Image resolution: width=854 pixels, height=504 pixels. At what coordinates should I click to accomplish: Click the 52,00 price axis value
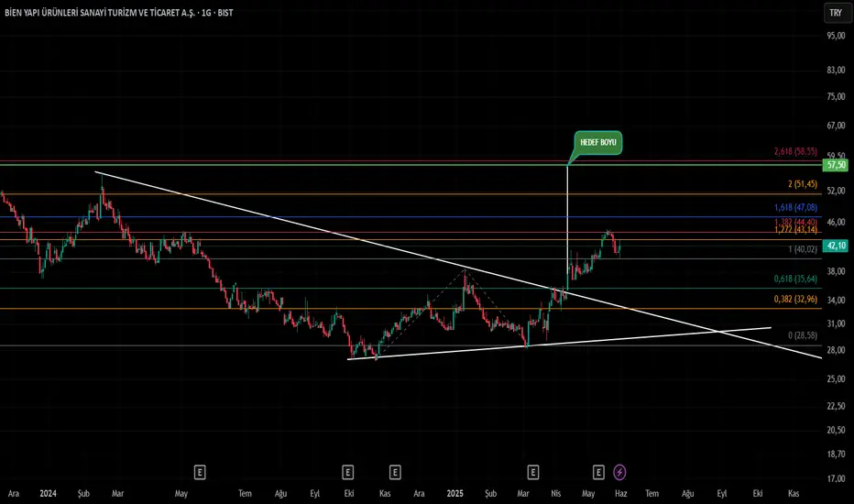(x=836, y=191)
